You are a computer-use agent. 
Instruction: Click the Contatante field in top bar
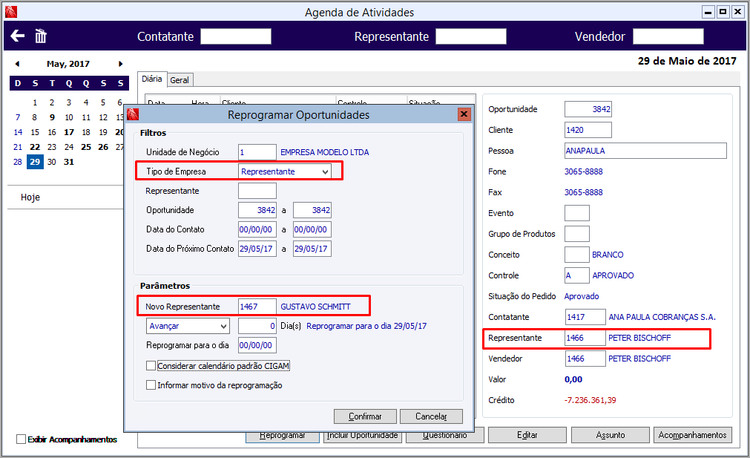point(236,36)
